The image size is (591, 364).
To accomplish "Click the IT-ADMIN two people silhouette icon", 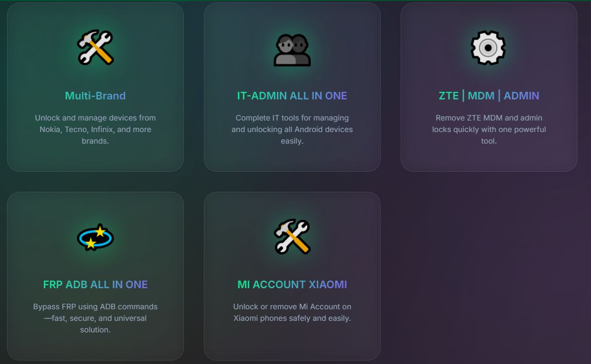I will point(292,50).
